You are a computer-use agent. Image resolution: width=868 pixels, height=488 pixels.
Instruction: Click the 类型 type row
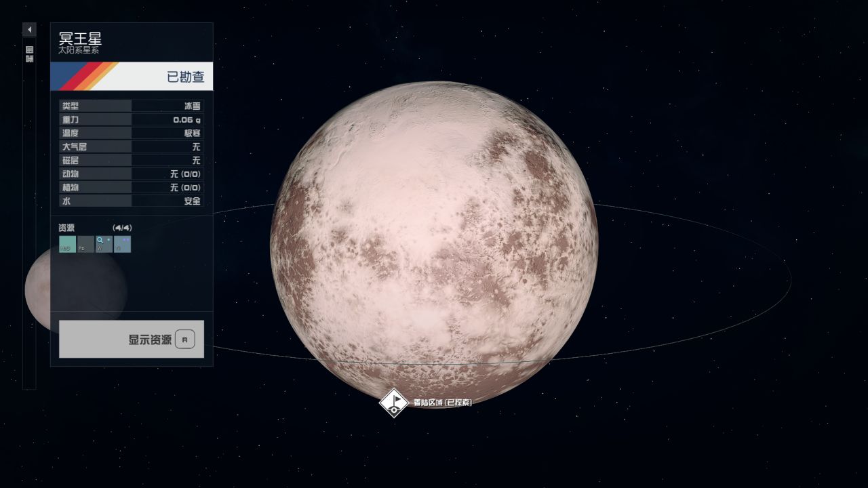tap(132, 106)
